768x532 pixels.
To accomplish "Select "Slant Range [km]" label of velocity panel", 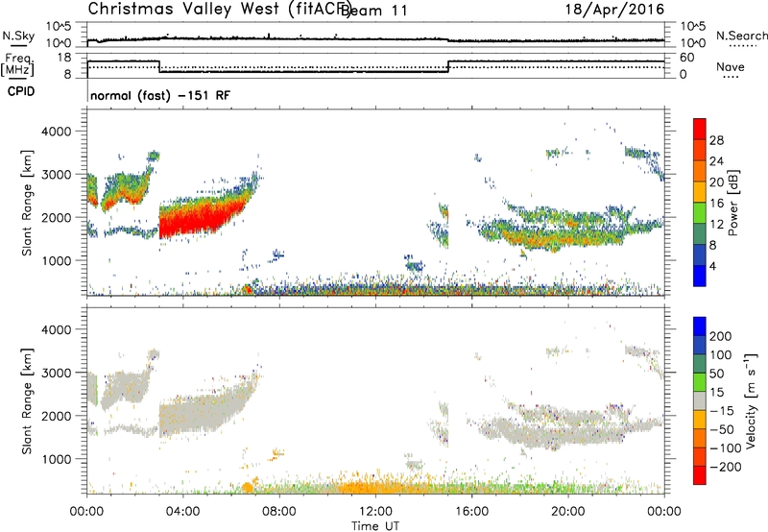I will 27,401.
